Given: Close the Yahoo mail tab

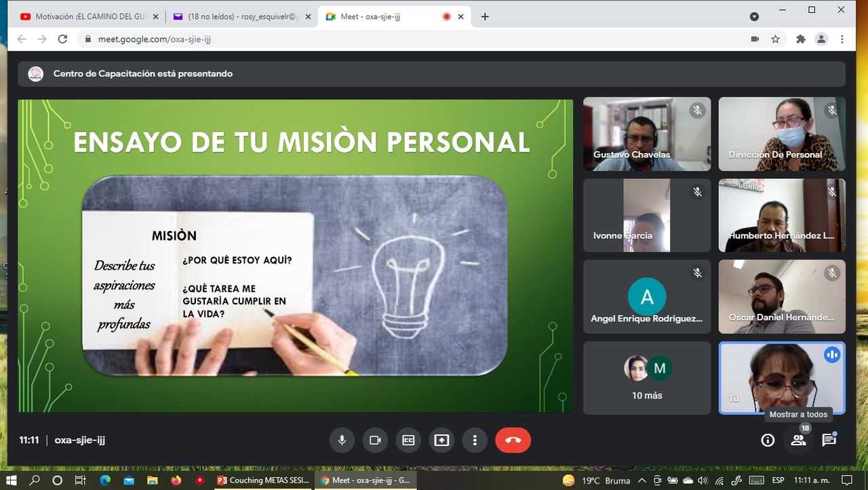Looking at the screenshot, I should click(308, 17).
